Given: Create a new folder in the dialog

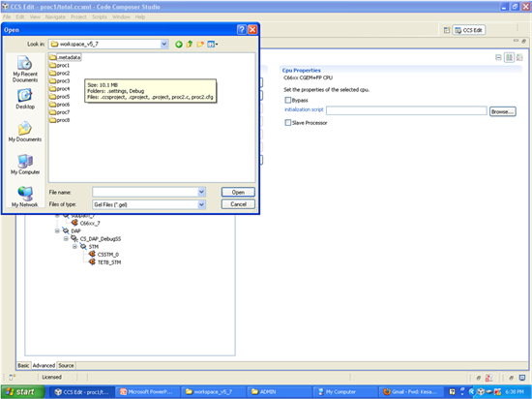Looking at the screenshot, I should click(200, 45).
